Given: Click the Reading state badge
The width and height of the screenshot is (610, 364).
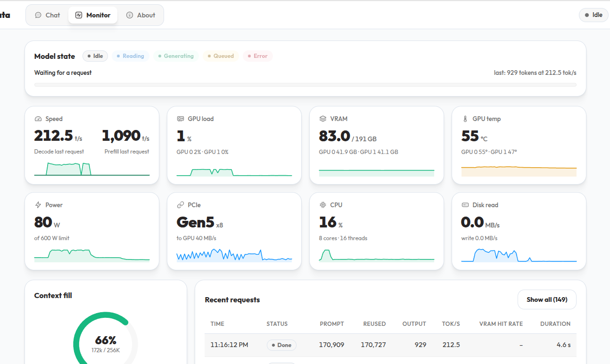Looking at the screenshot, I should 131,56.
